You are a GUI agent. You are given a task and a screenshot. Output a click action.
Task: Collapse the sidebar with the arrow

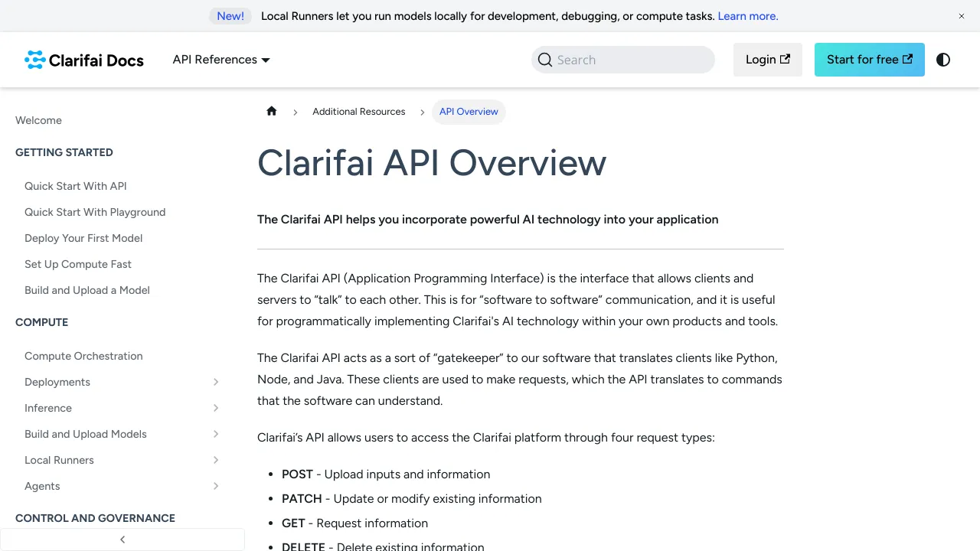coord(122,540)
